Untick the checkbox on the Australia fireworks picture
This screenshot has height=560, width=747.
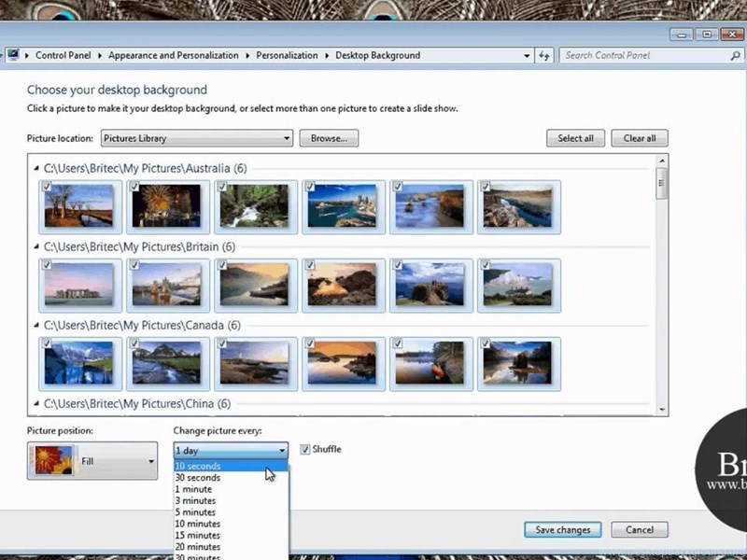click(134, 187)
